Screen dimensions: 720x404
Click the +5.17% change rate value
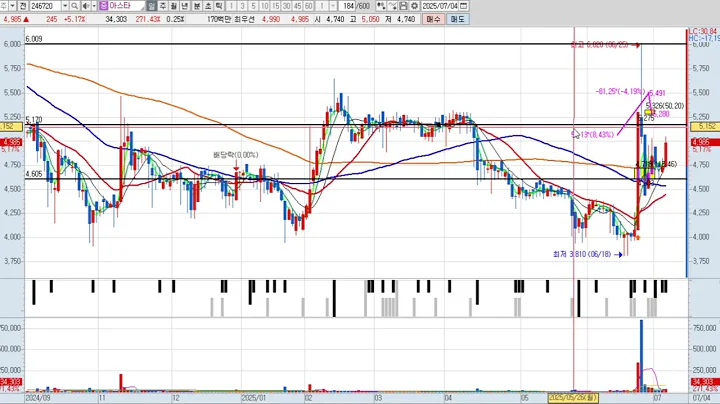coord(74,19)
